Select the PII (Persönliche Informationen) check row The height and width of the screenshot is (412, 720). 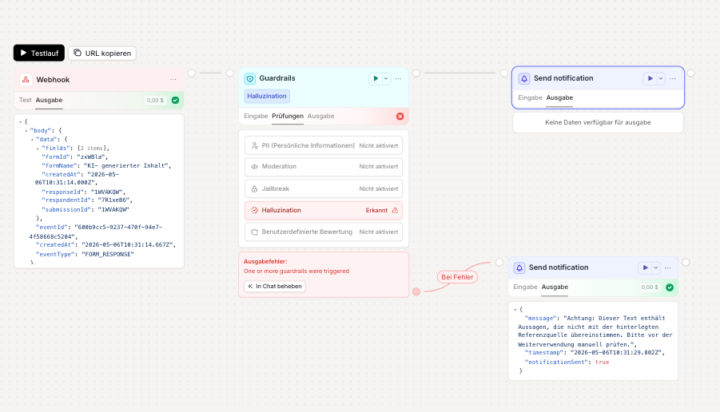point(324,146)
